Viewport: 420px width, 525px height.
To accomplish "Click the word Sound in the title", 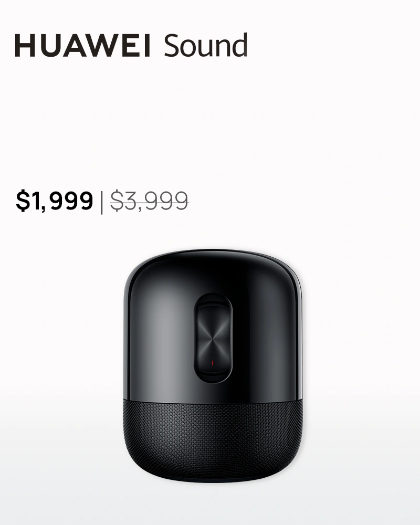I will coord(206,45).
